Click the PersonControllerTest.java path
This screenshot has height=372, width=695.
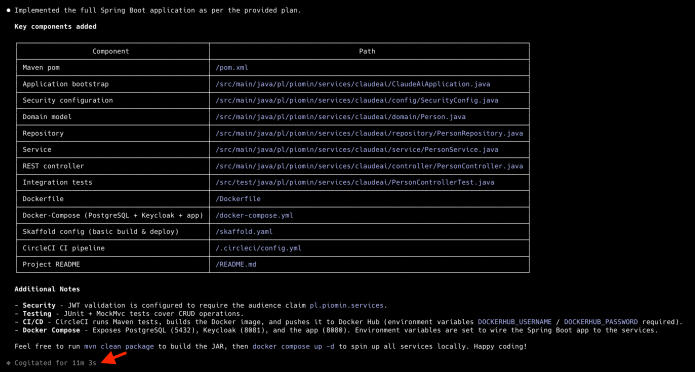355,182
